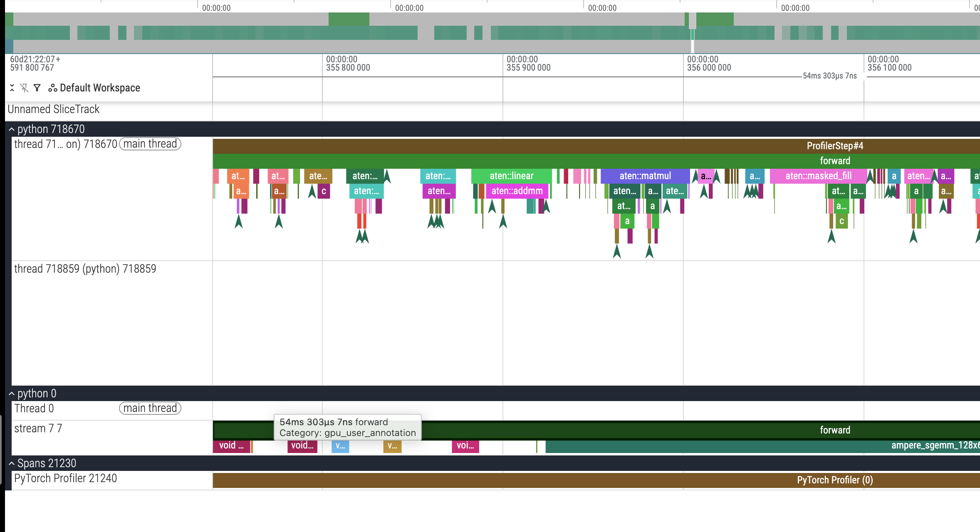Viewport: 980px width, 532px height.
Task: Click the main thread chip on Thread 0
Action: click(150, 408)
